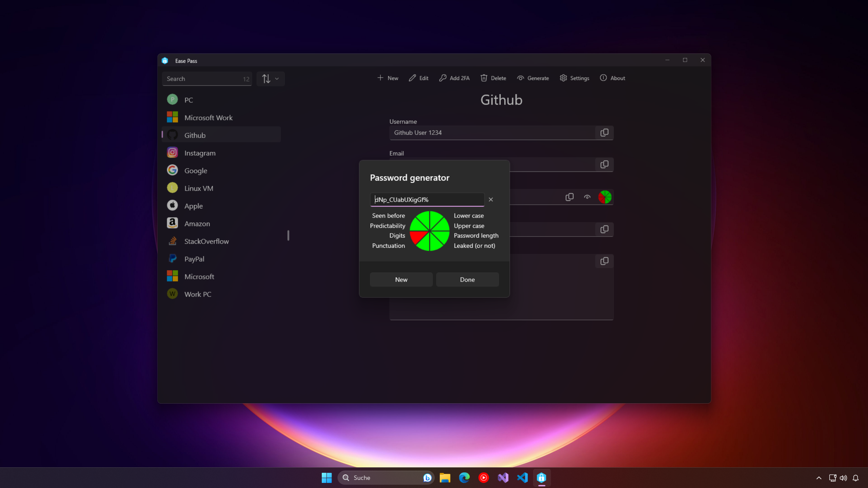Show hidden system tray icons
868x488 pixels.
[819, 478]
